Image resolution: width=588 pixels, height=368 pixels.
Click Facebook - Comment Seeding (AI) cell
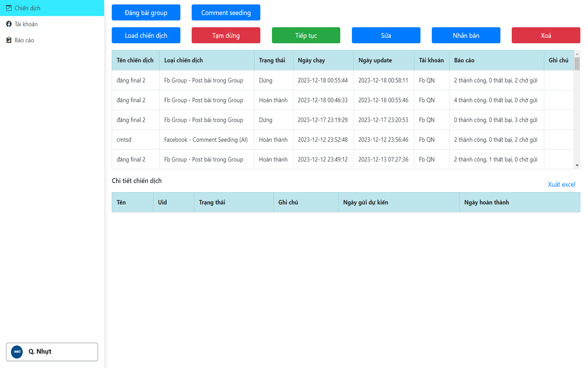click(206, 139)
